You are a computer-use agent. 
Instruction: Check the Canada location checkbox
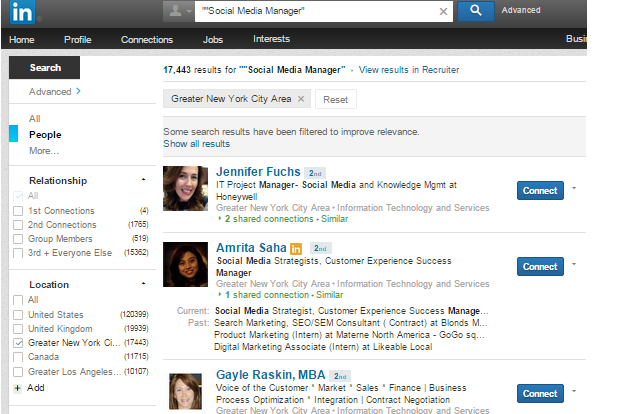tap(18, 357)
